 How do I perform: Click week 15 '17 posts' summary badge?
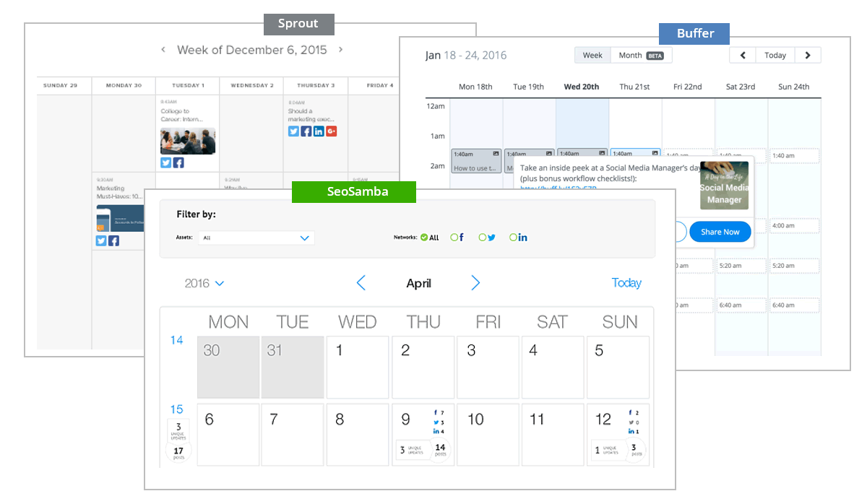coord(178,453)
